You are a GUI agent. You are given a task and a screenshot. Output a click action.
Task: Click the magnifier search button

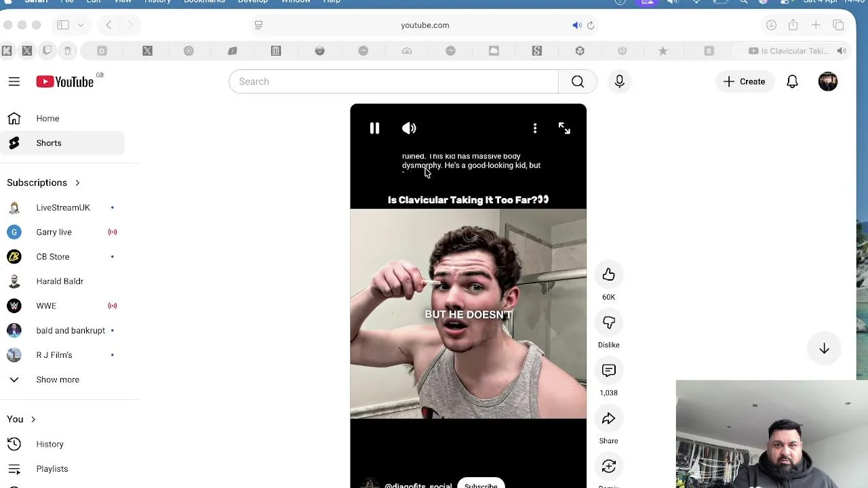tap(578, 81)
